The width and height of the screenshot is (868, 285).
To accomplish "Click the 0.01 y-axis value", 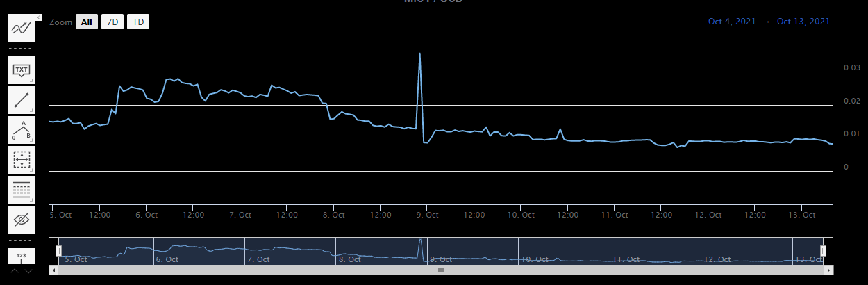I will 851,133.
